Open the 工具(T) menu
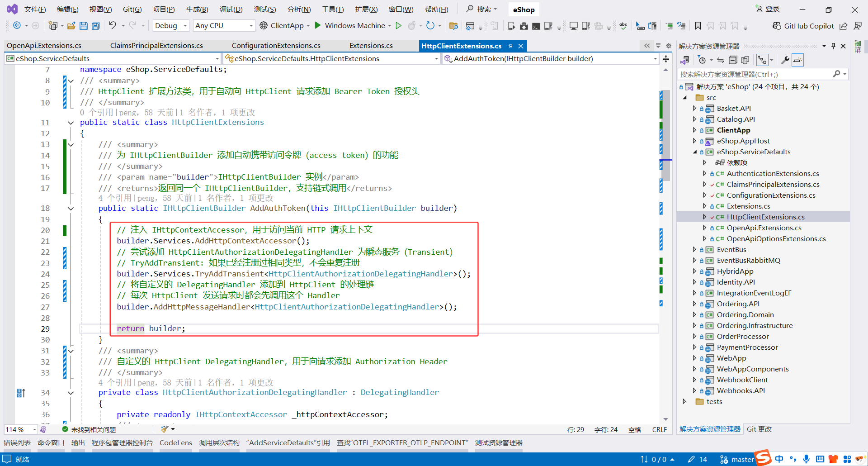This screenshot has width=868, height=466. 333,9
